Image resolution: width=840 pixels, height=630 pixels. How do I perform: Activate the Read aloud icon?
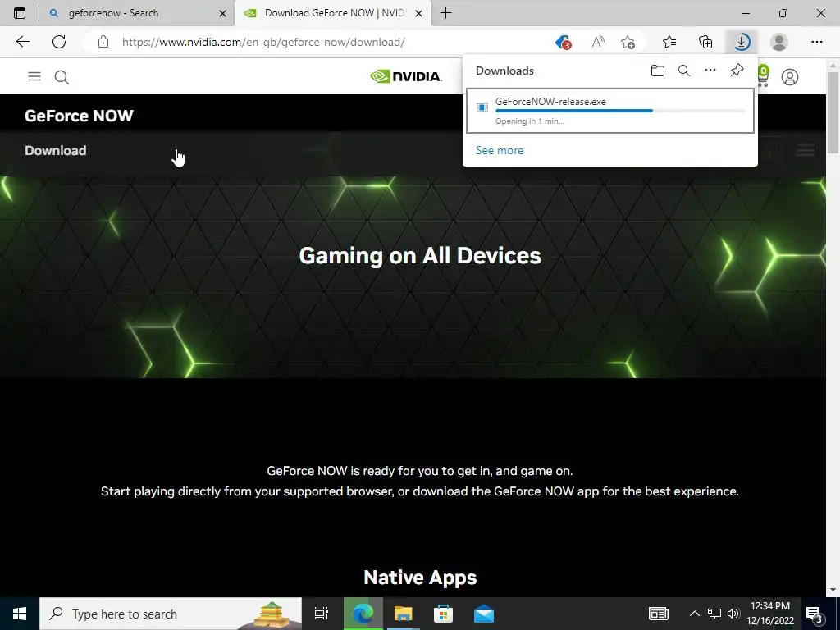(x=598, y=42)
